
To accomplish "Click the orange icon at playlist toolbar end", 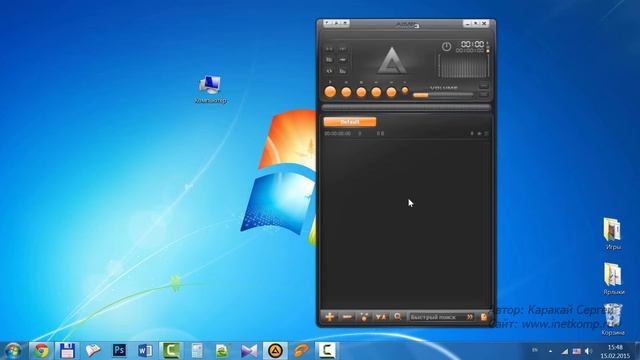I will pyautogui.click(x=484, y=317).
